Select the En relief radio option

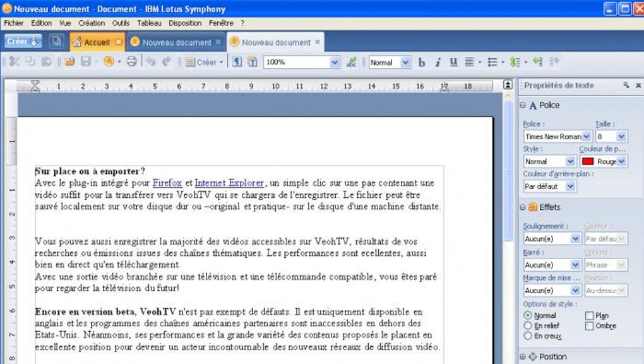coord(528,325)
